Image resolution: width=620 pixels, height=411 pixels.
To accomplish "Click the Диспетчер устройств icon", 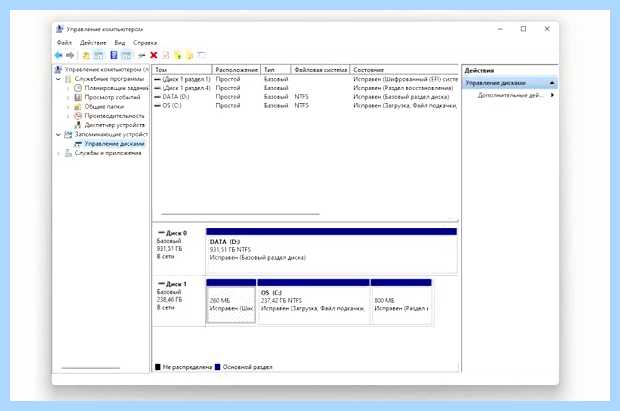I will (x=78, y=125).
